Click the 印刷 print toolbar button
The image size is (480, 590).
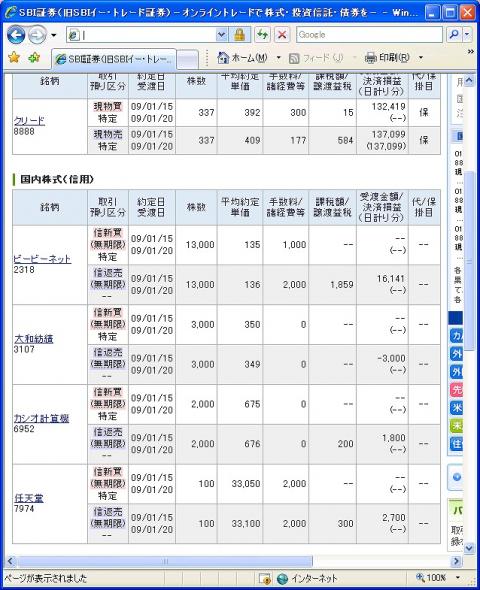click(x=387, y=58)
